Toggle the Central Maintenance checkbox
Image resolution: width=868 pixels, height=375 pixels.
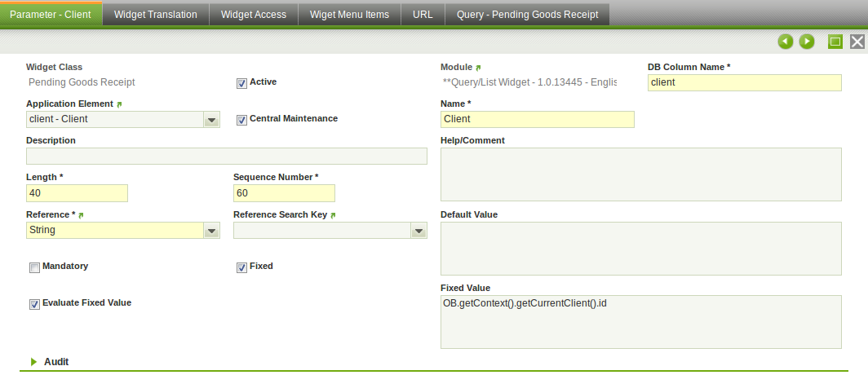pos(241,120)
